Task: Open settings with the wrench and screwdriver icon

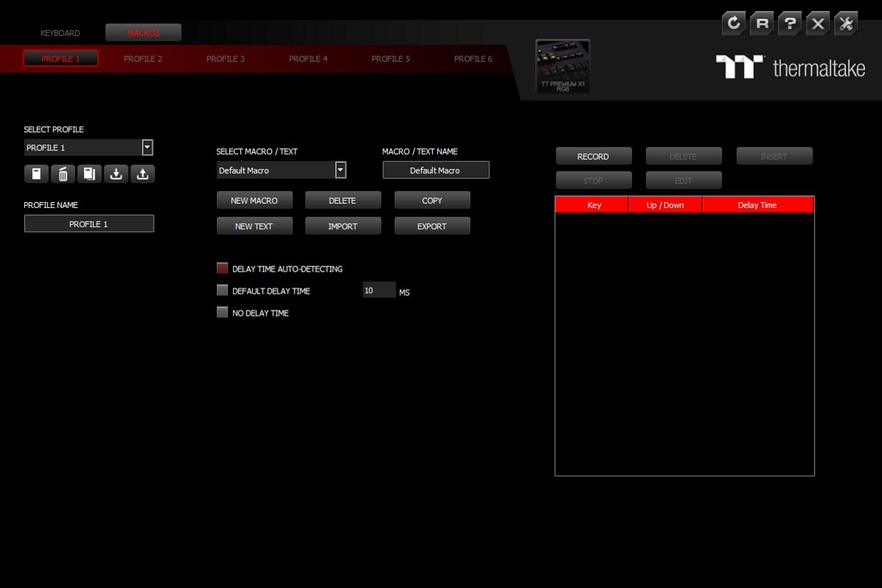Action: pyautogui.click(x=846, y=24)
